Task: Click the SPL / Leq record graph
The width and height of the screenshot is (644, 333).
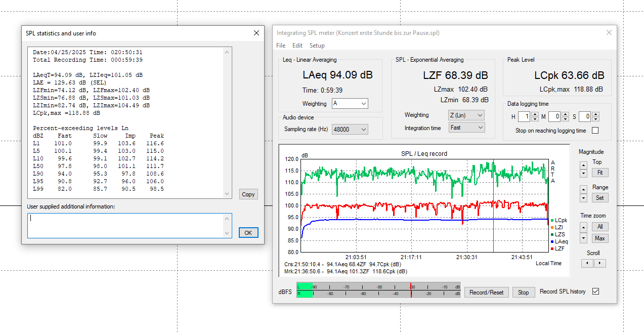Action: [425, 205]
